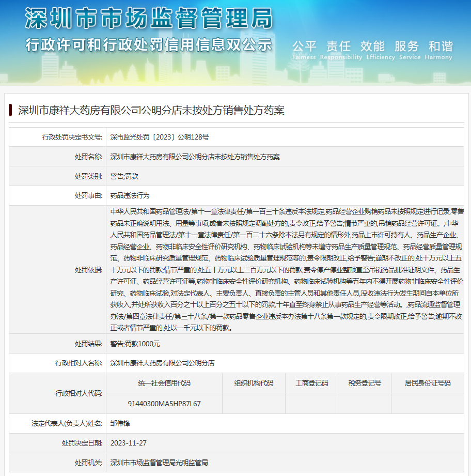Click the label 行政处罚决定书文号

72,137
